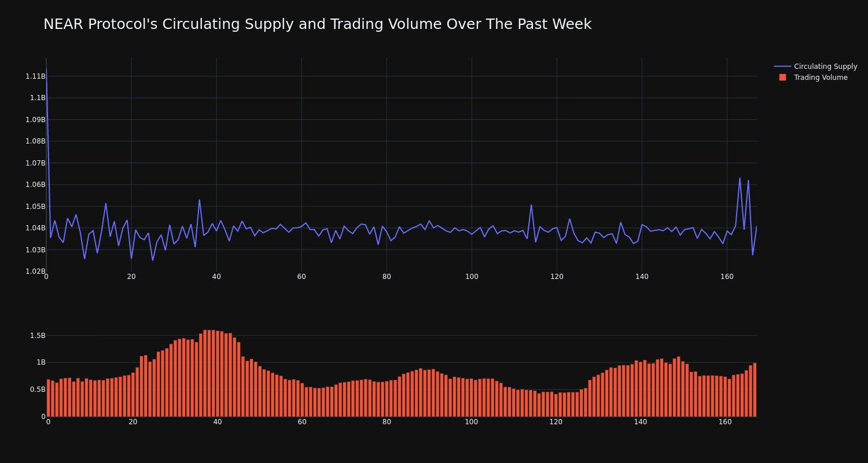
Task: Click the 40 tick on volume chart x-axis
Action: [218, 422]
